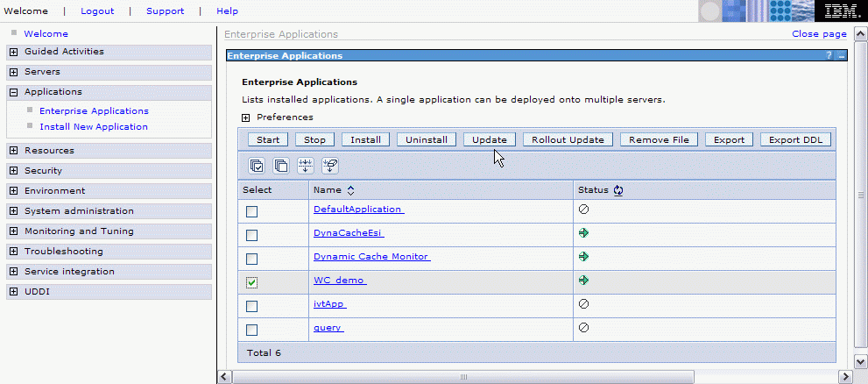Viewport: 868px width, 384px height.
Task: Enable the ivtApp checkbox
Action: [x=252, y=307]
